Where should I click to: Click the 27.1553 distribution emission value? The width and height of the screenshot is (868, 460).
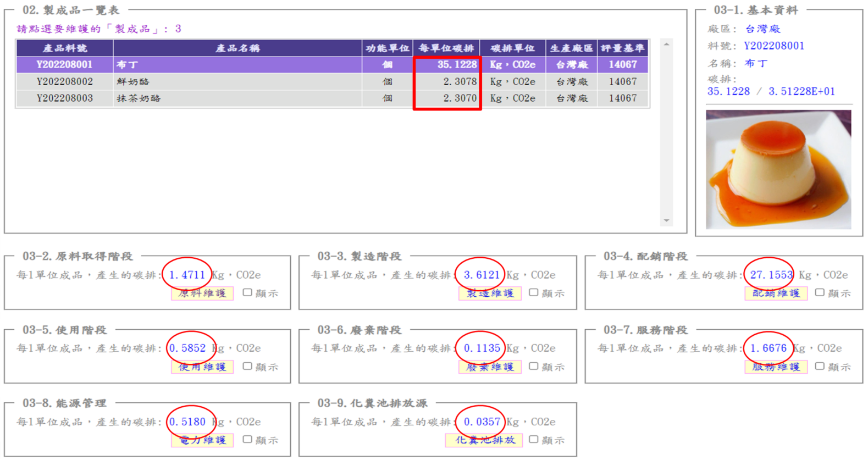point(771,275)
